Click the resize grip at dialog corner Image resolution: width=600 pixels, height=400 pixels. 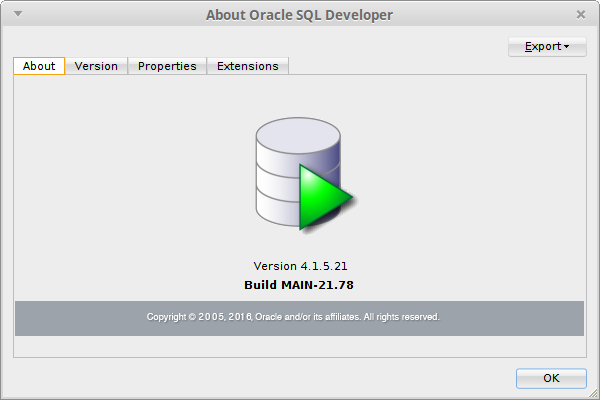pyautogui.click(x=593, y=393)
